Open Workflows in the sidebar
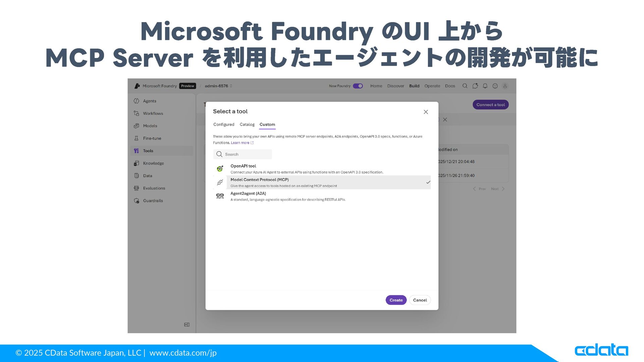Viewport: 644px width, 362px height. (153, 113)
